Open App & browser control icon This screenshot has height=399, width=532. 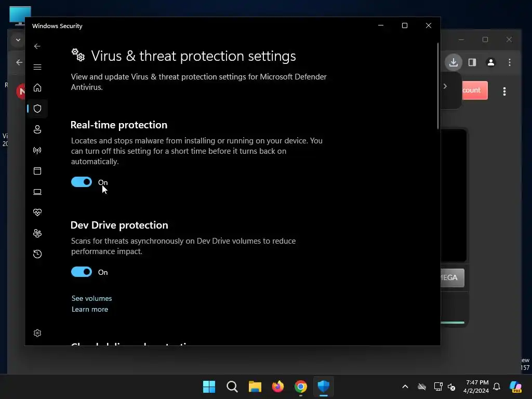(x=37, y=170)
